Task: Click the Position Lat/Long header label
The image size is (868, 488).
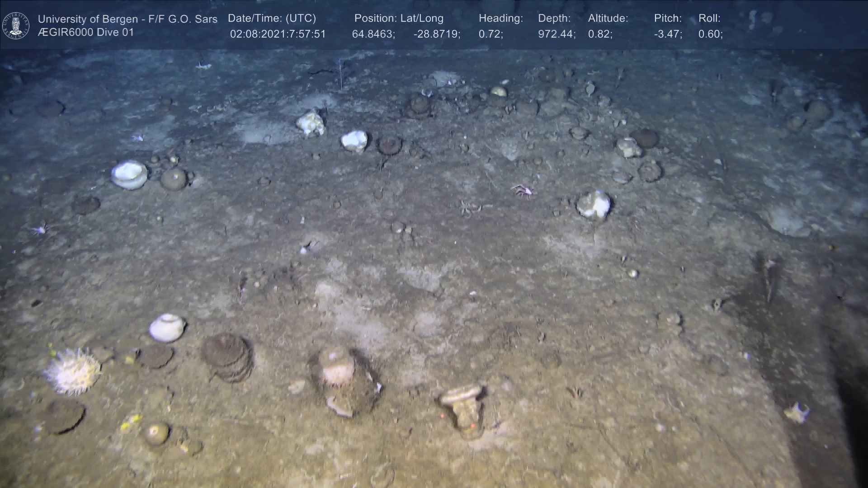Action: [x=399, y=19]
